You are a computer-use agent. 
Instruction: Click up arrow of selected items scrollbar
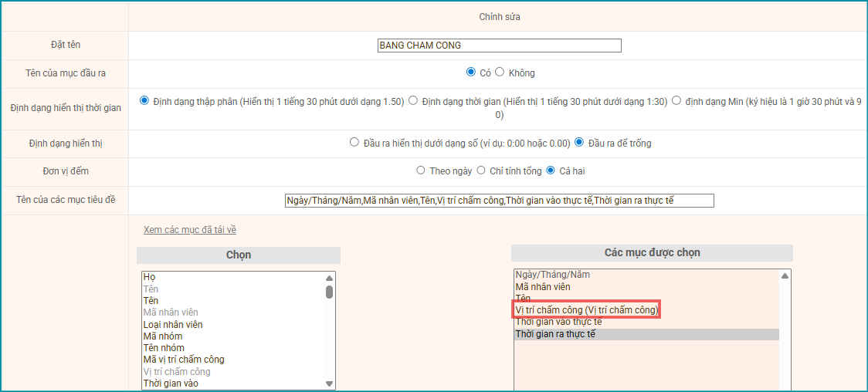(x=785, y=275)
